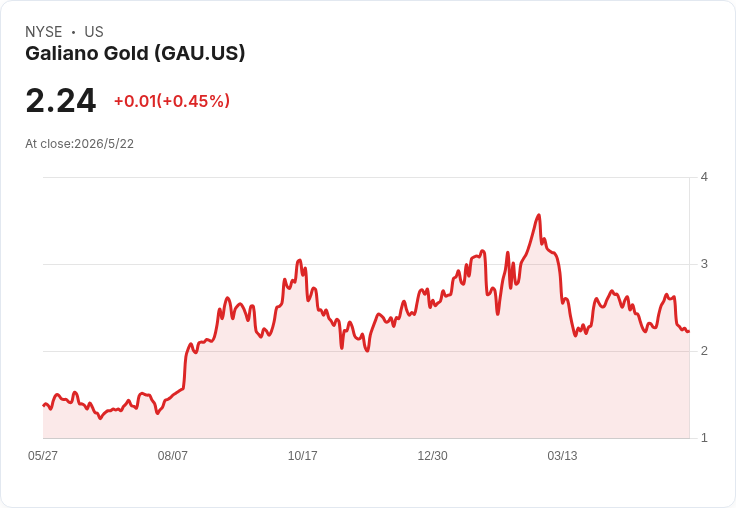Click the +0.01(+0.45%) price change
This screenshot has height=508, width=736.
tap(172, 101)
